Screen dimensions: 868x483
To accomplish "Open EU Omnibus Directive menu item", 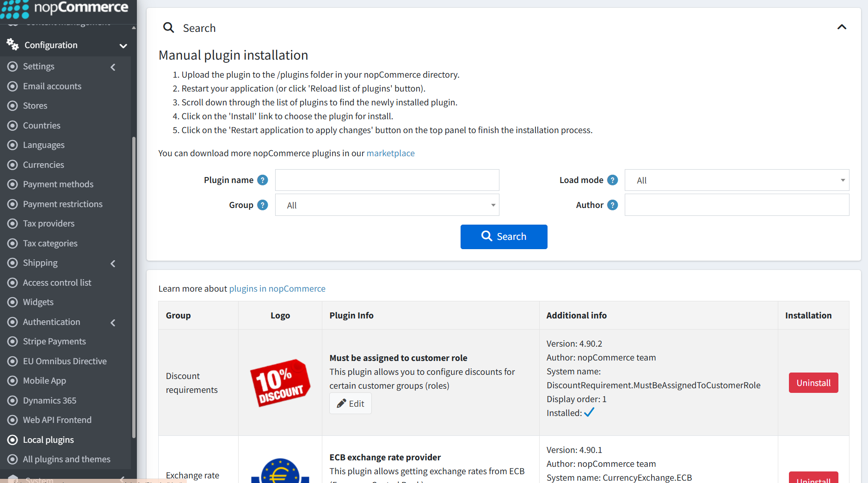I will point(66,361).
